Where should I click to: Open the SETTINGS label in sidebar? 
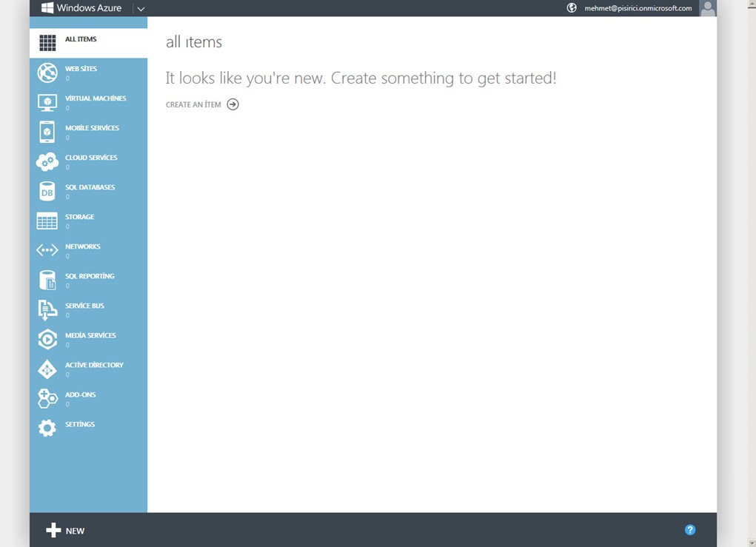80,424
